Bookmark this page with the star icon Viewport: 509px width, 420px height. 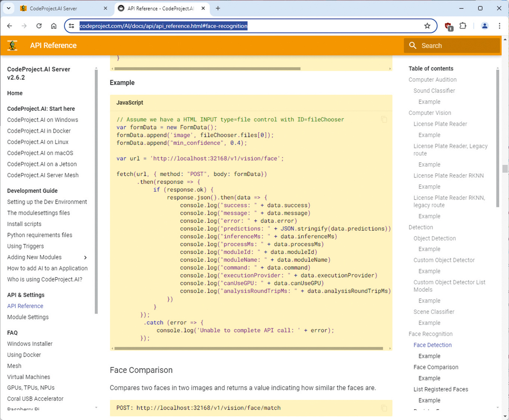pyautogui.click(x=427, y=26)
